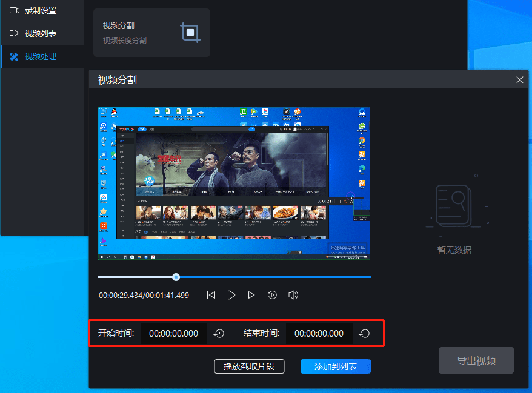532x393 pixels.
Task: Click the crop icon on the 视频分割 card
Action: pos(190,33)
